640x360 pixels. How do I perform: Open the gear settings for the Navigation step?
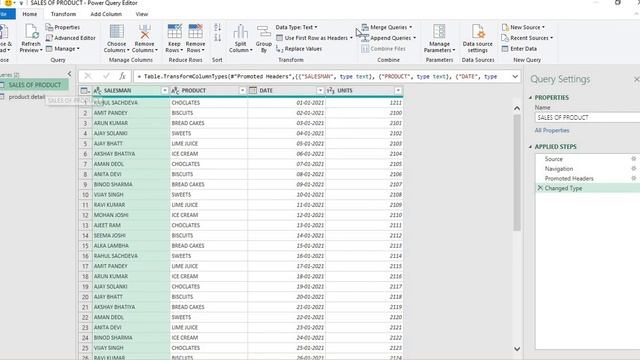[633, 169]
